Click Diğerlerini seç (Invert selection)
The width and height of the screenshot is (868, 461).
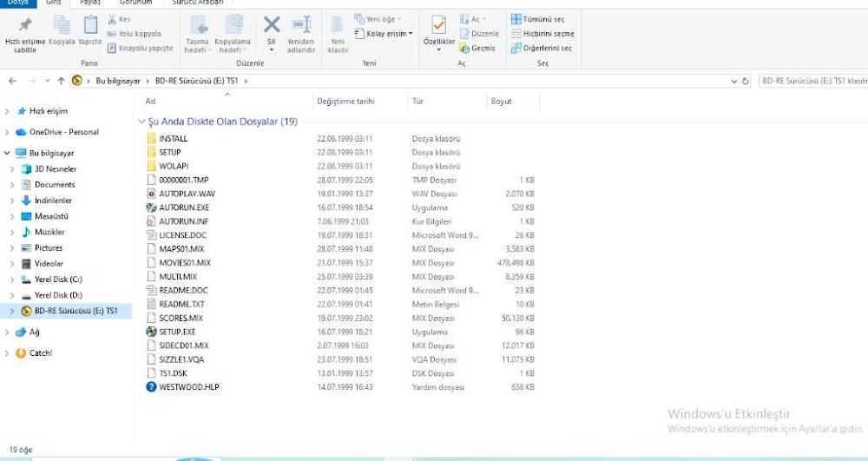pyautogui.click(x=542, y=48)
